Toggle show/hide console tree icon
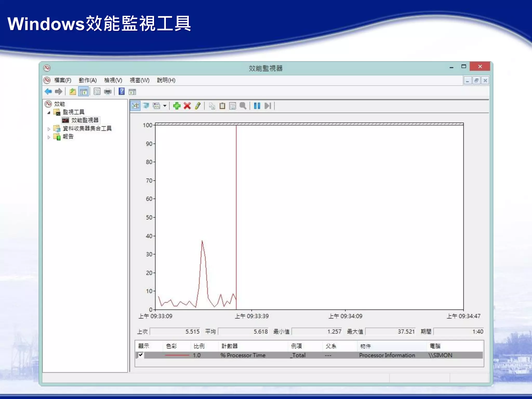The image size is (532, 399). (84, 91)
